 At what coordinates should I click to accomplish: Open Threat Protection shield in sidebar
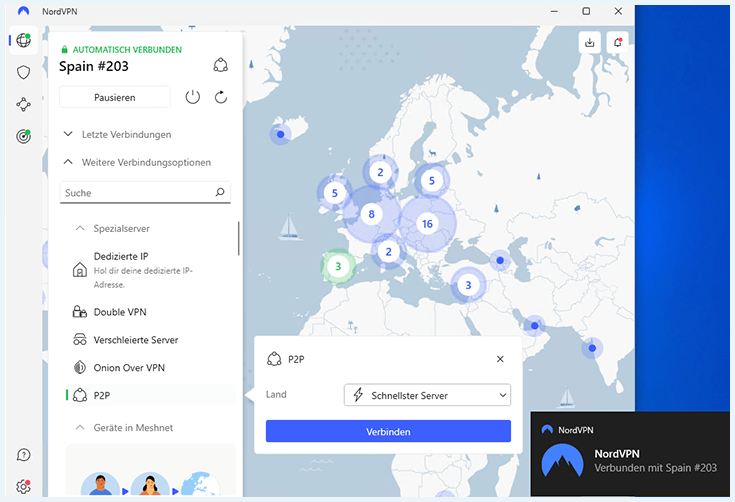pos(23,73)
